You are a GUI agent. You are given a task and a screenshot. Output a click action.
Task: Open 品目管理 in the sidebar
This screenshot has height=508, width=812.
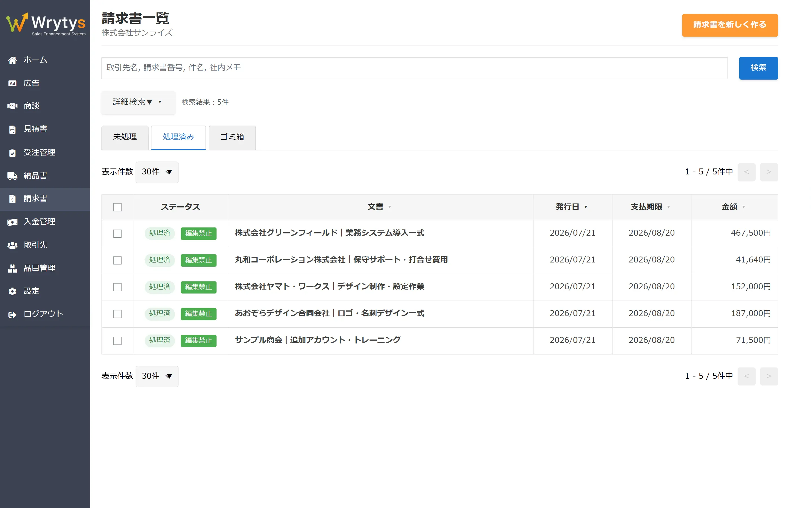(x=45, y=268)
